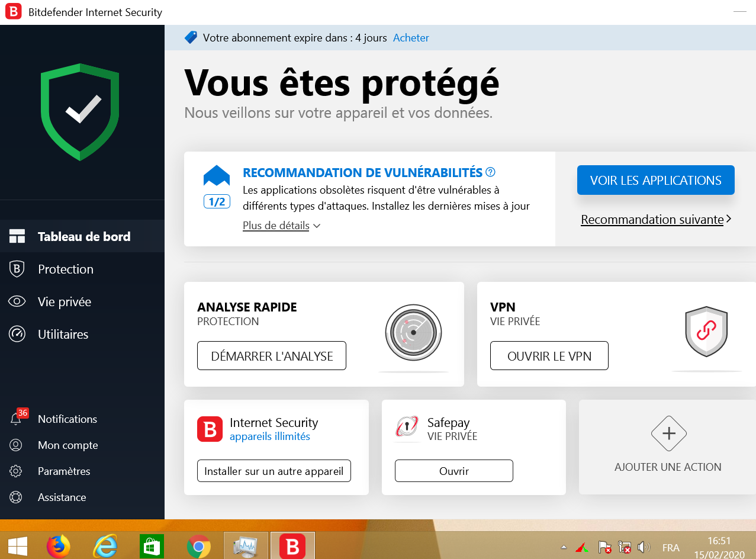Click the radar scan icon in Analyse rapide
This screenshot has width=756, height=559.
click(414, 332)
